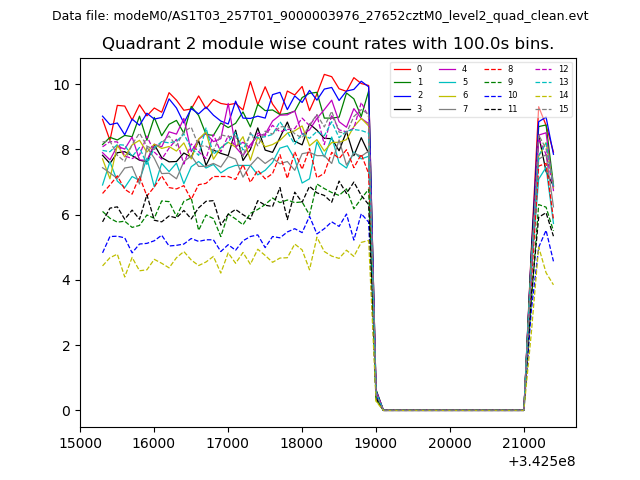640x480 pixels.
Task: Select the x-axis tick label 19000
Action: tap(376, 443)
